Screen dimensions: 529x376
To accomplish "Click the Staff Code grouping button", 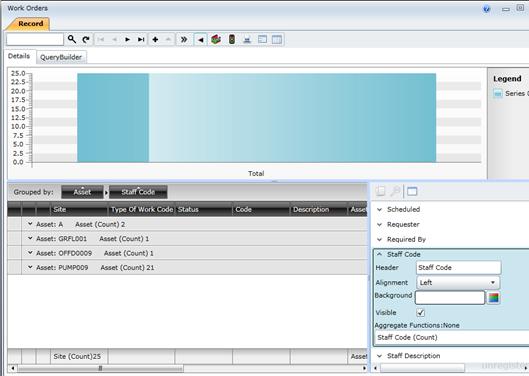I will [x=138, y=192].
